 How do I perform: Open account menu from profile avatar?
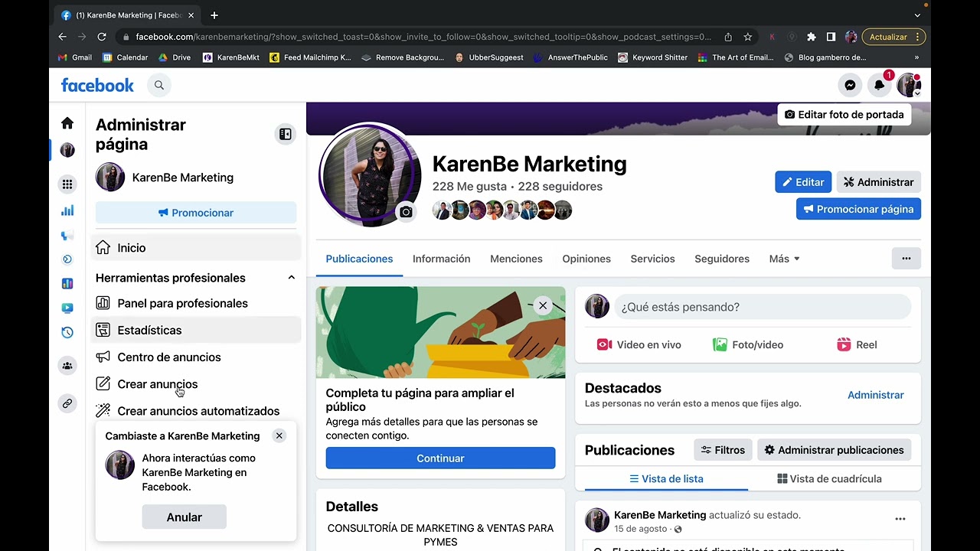click(x=909, y=85)
